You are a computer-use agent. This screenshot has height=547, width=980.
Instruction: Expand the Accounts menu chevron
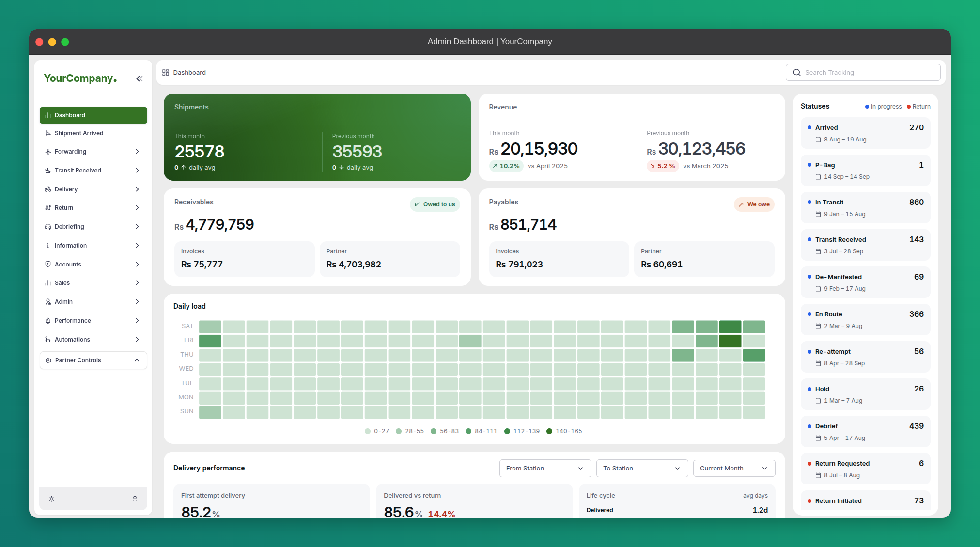[x=138, y=265]
